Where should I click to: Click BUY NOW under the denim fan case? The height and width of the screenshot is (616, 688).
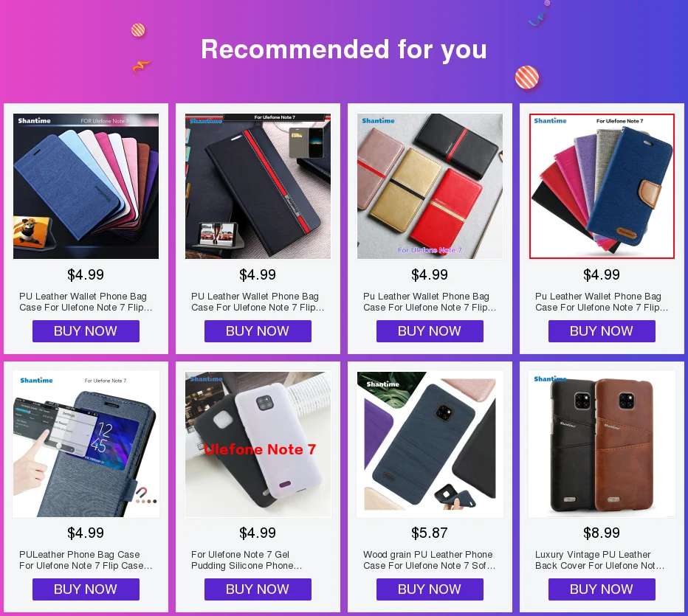(x=602, y=331)
